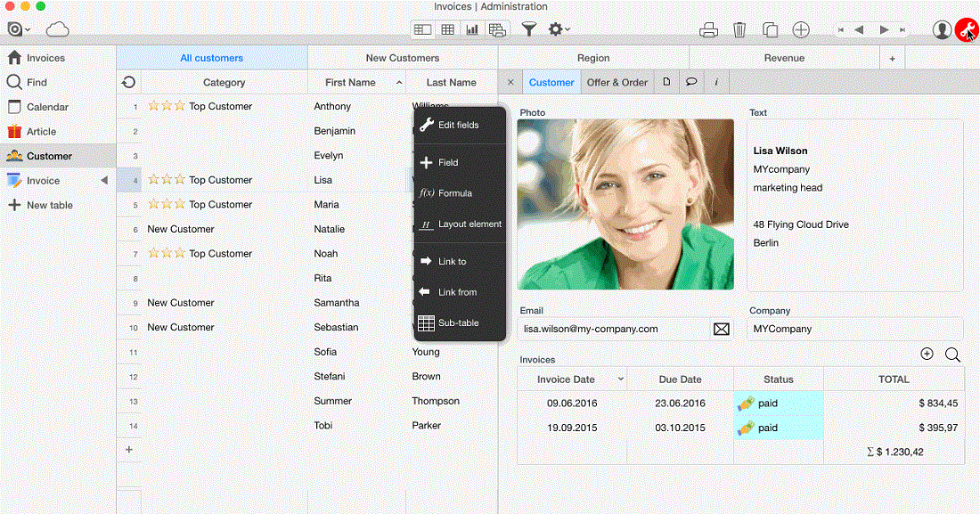Viewport: 980px width, 514px height.
Task: Add new record with plus circle
Action: point(801,29)
